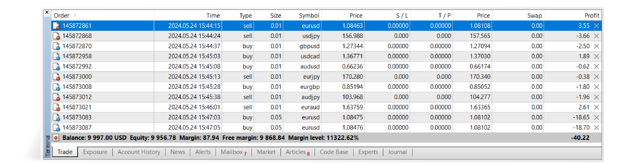
Task: Click the Margin level: 11322.62% text
Action: coord(323,138)
